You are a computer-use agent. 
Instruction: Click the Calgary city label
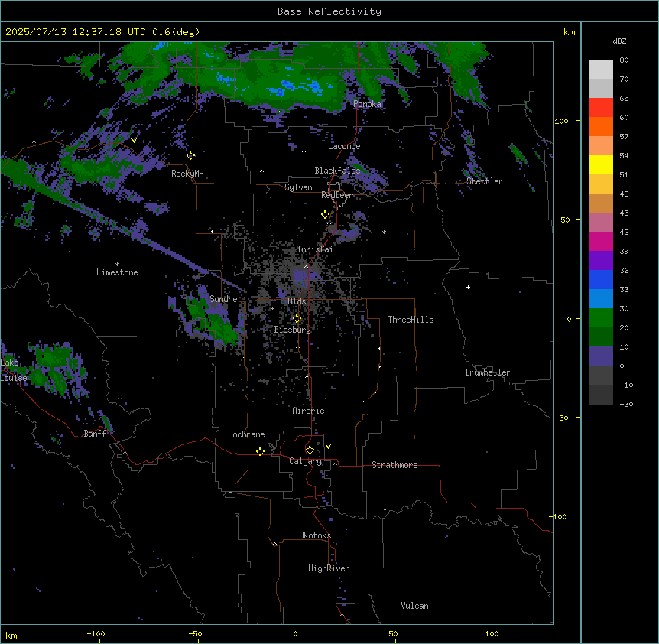pyautogui.click(x=306, y=461)
